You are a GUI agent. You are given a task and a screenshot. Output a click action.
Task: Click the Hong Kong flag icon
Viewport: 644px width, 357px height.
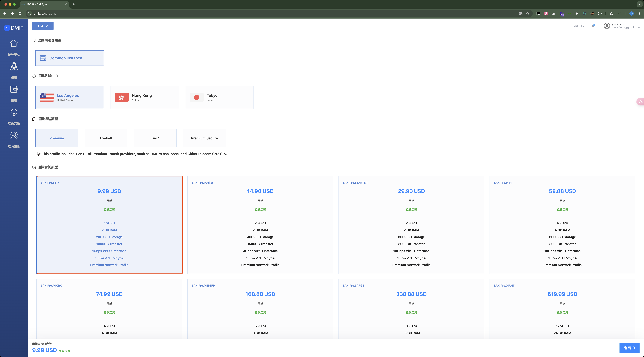coord(122,97)
